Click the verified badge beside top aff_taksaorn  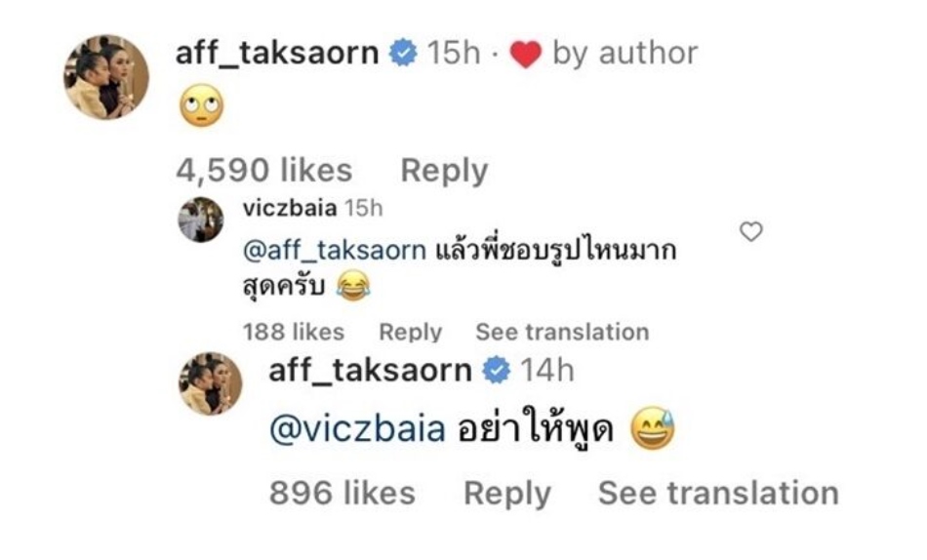click(403, 53)
